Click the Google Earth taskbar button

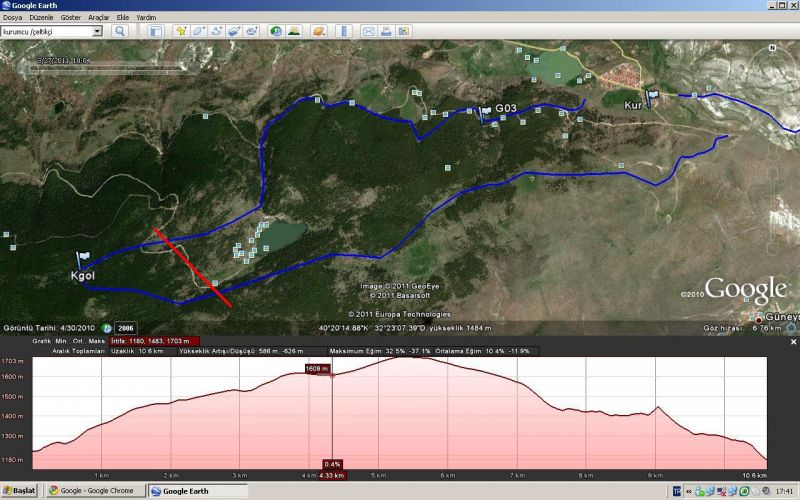198,491
